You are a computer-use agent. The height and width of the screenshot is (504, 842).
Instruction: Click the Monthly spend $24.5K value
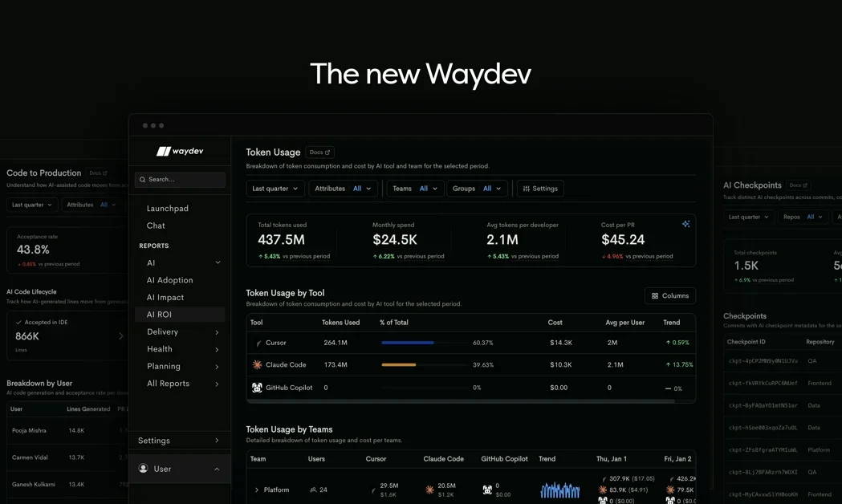[395, 240]
